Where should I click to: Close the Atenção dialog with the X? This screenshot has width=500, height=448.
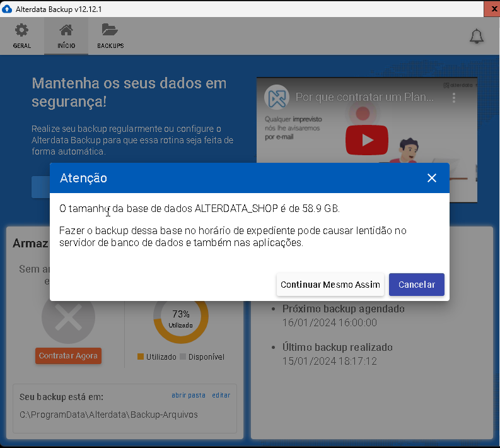point(432,178)
